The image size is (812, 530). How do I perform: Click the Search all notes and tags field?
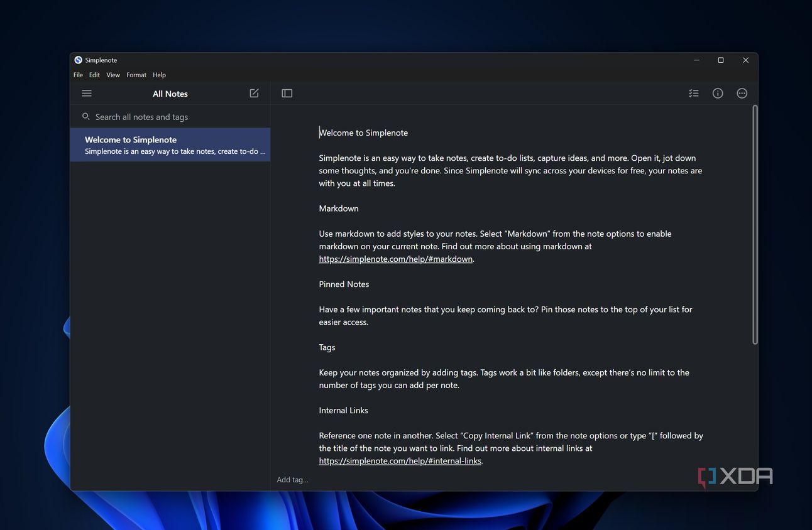(170, 117)
